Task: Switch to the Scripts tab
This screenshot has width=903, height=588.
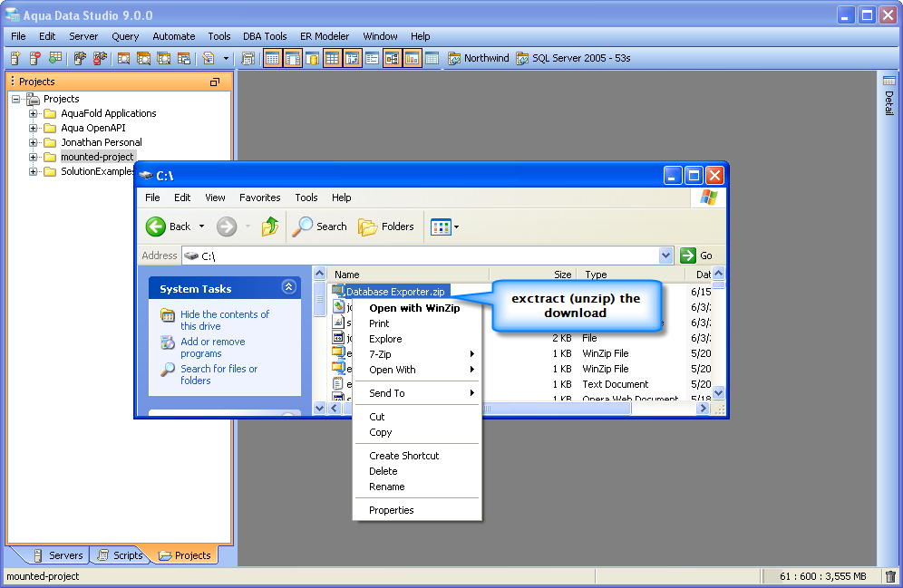Action: pos(121,555)
